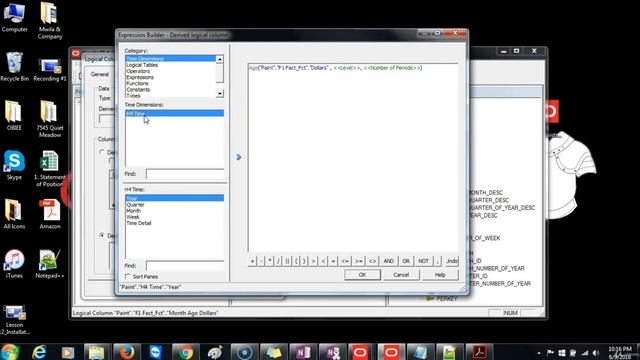Open Amazon PDF on desktop

[50, 214]
